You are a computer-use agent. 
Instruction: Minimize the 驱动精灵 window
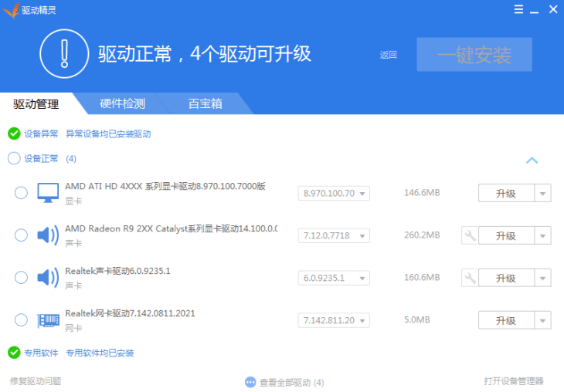tap(534, 12)
